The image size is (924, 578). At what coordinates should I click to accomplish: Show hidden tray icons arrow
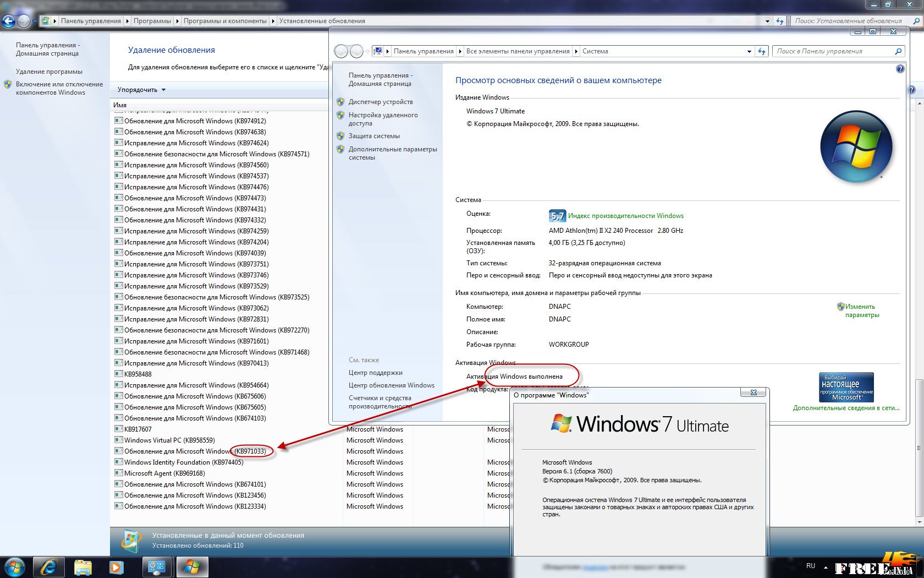click(x=826, y=566)
